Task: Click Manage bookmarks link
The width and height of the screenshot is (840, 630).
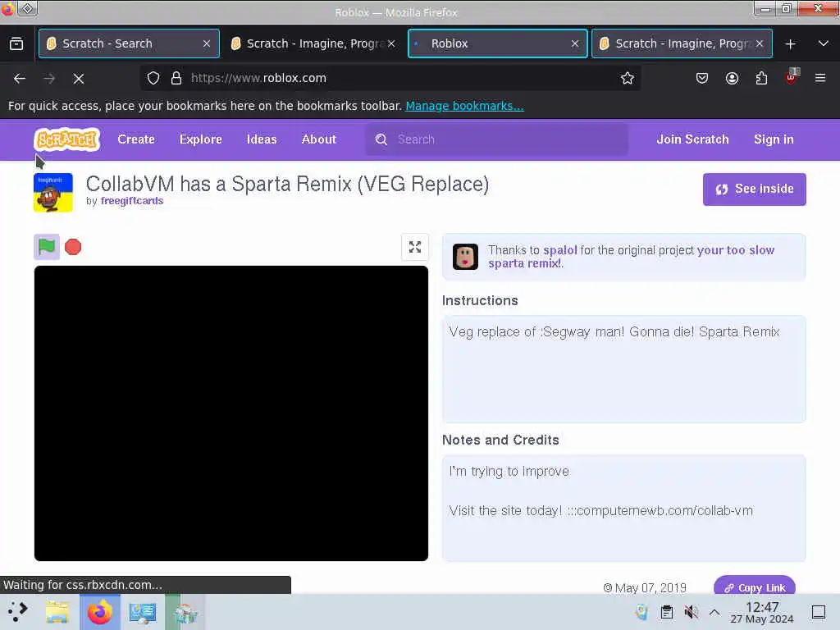Action: tap(464, 106)
